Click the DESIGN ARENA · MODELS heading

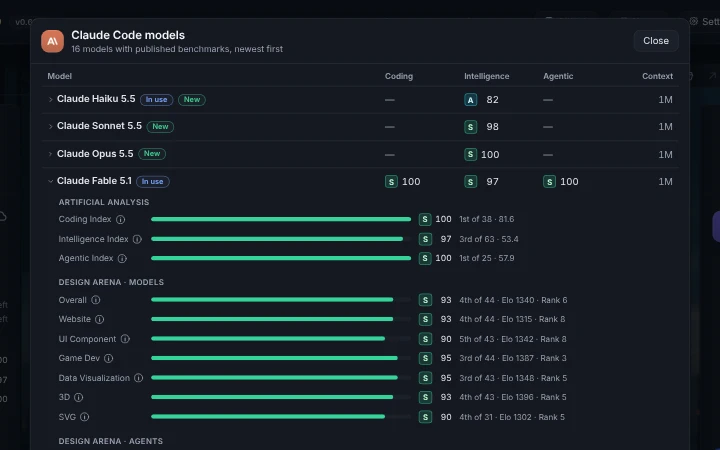(x=111, y=282)
